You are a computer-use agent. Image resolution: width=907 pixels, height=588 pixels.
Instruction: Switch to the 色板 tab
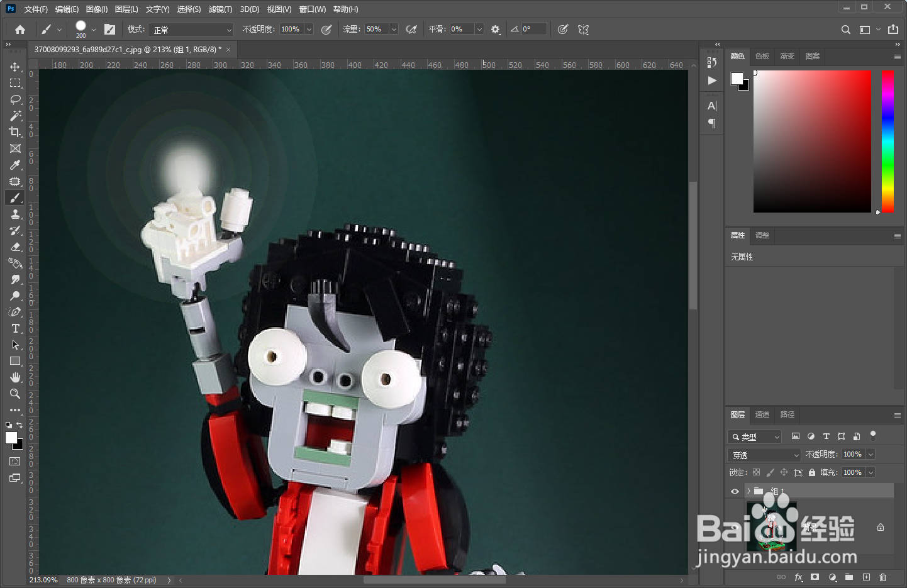[762, 56]
